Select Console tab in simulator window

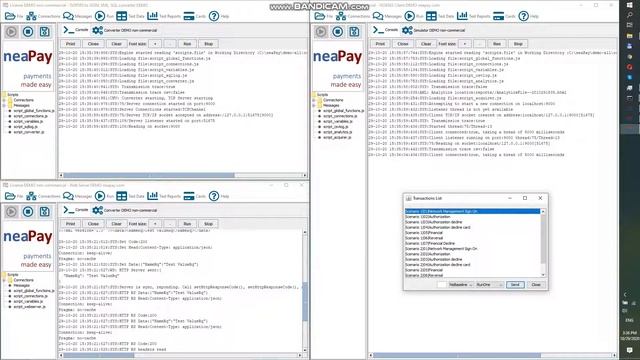(x=385, y=30)
